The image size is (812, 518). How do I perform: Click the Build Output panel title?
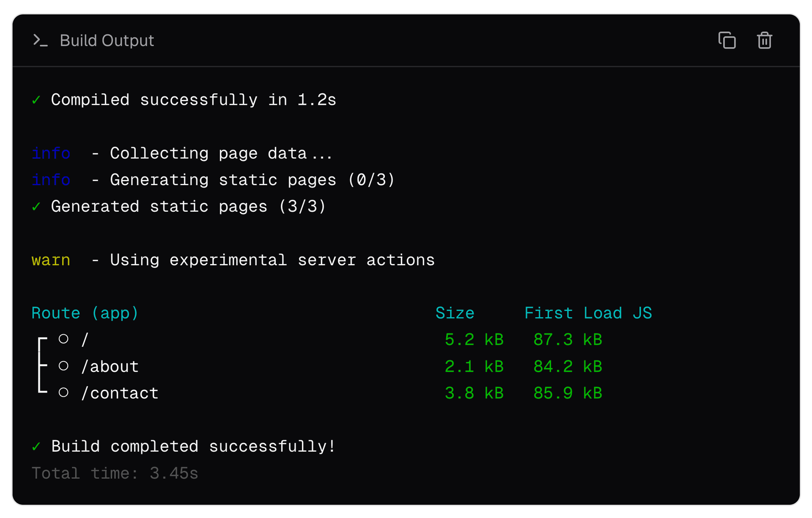tap(107, 41)
